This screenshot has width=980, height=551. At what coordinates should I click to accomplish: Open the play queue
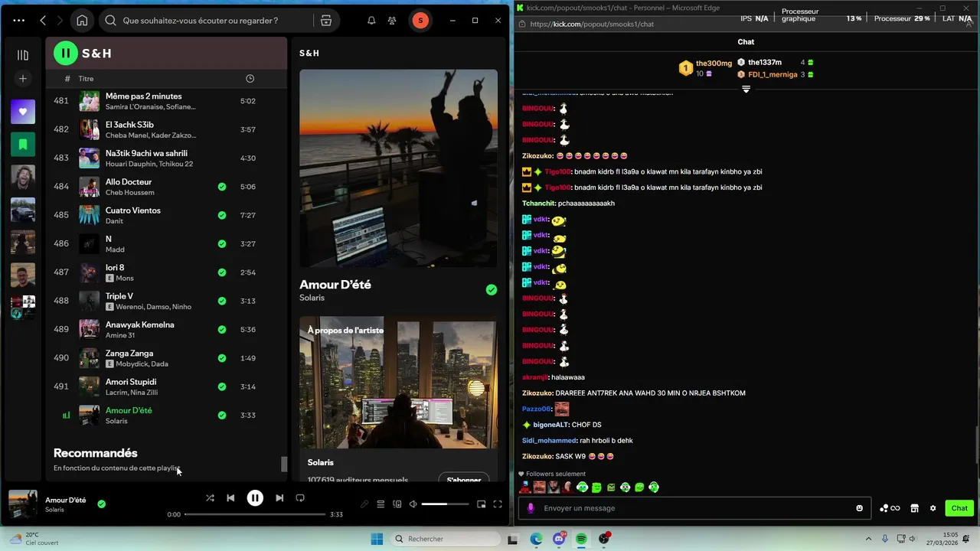tap(381, 504)
